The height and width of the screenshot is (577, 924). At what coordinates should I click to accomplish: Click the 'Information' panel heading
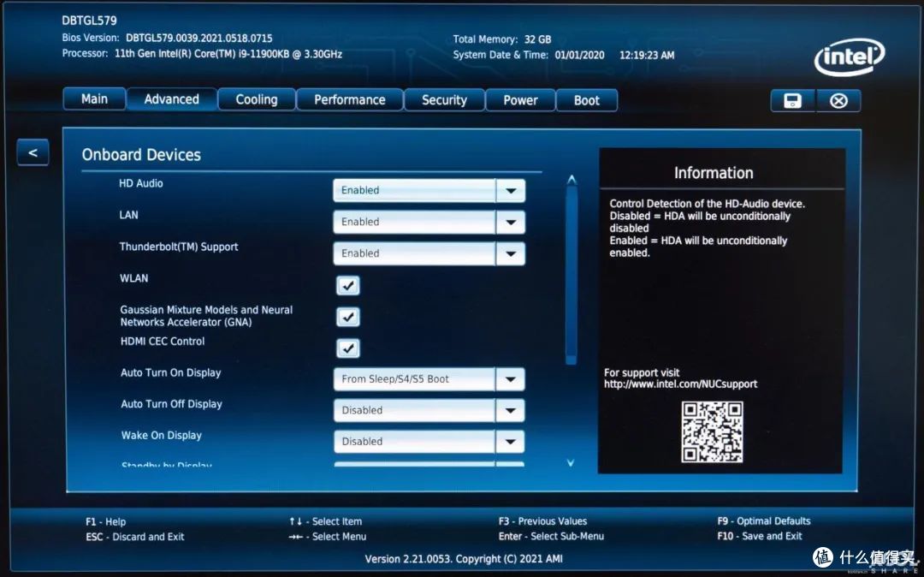(x=714, y=173)
